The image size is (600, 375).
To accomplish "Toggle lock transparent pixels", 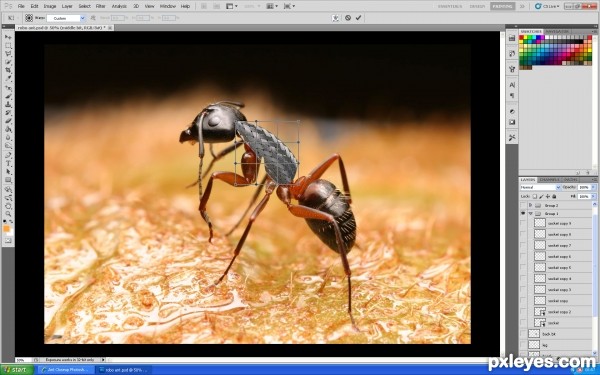I will tap(535, 196).
